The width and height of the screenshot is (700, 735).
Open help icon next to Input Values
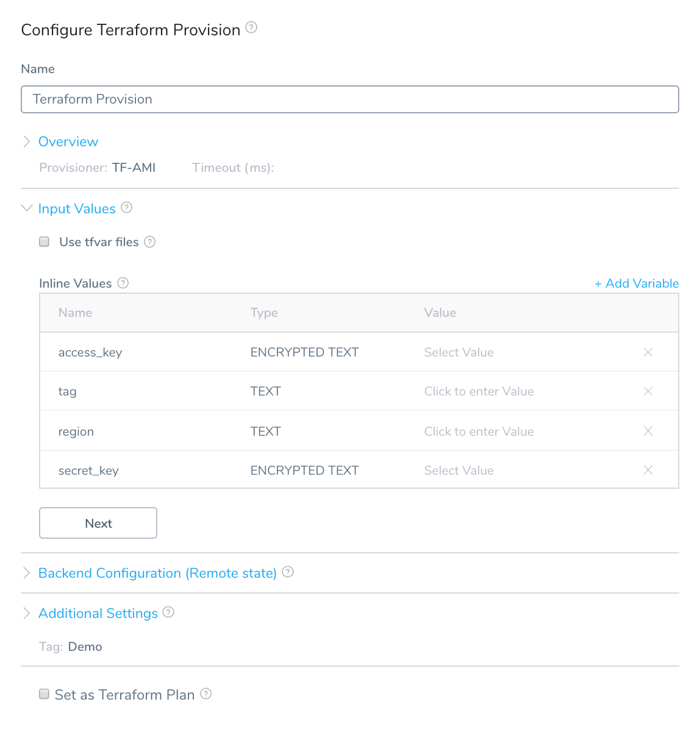pyautogui.click(x=127, y=207)
